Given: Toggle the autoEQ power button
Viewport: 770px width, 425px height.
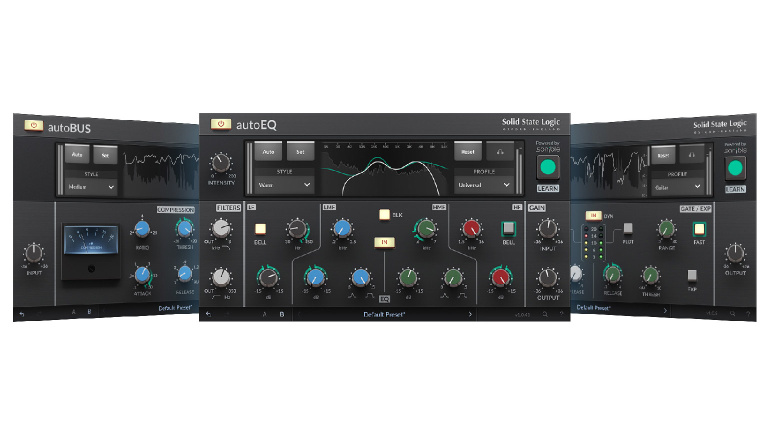Looking at the screenshot, I should click(219, 125).
